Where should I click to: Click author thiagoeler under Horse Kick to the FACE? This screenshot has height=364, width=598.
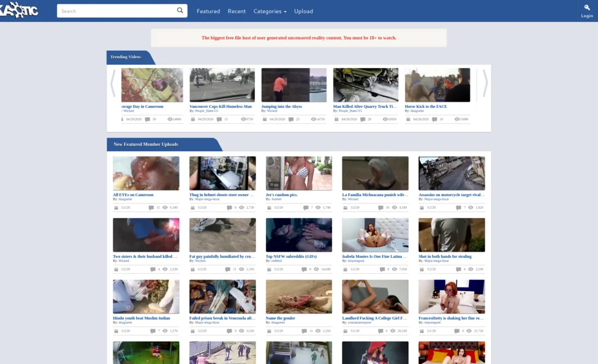point(417,111)
